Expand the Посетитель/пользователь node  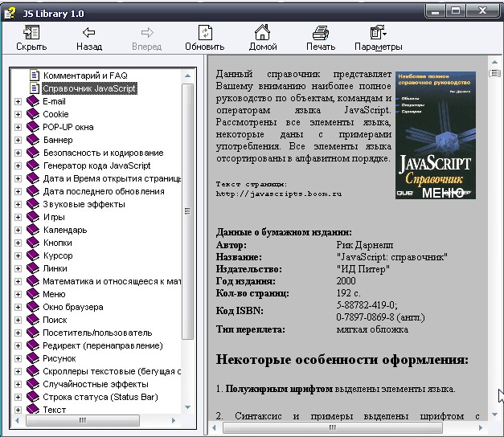18,333
